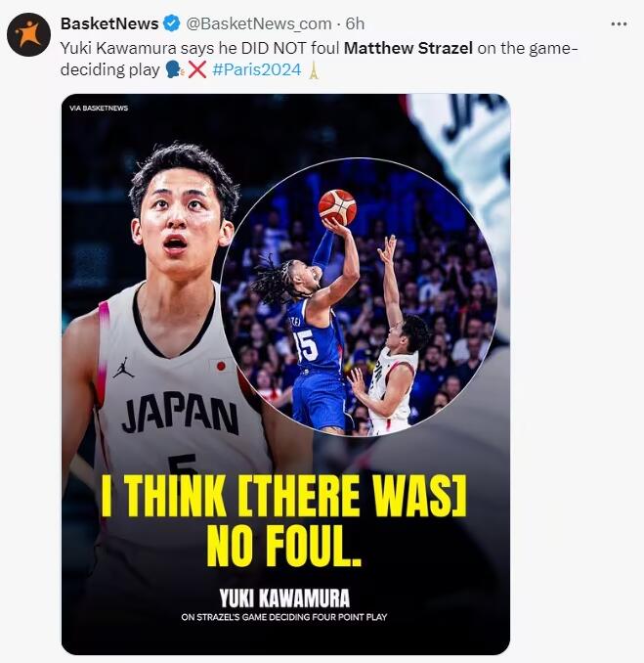Click the BasketNews orange profile avatar
Screen dimensions: 644x663
pos(28,35)
